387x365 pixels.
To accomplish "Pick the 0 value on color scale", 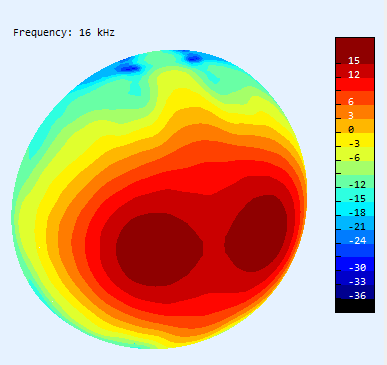I will point(351,130).
